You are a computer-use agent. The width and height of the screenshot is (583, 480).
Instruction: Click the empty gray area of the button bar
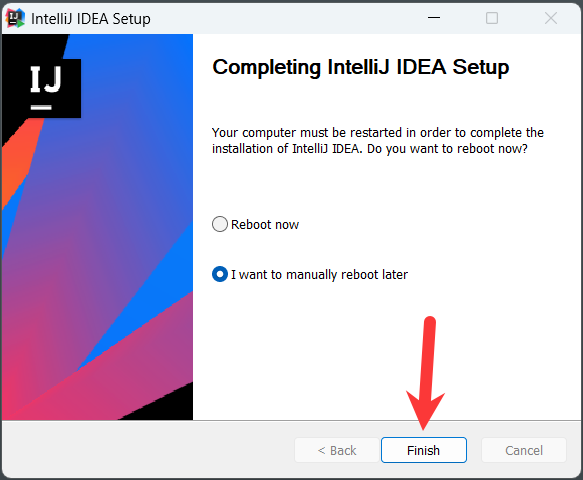149,450
